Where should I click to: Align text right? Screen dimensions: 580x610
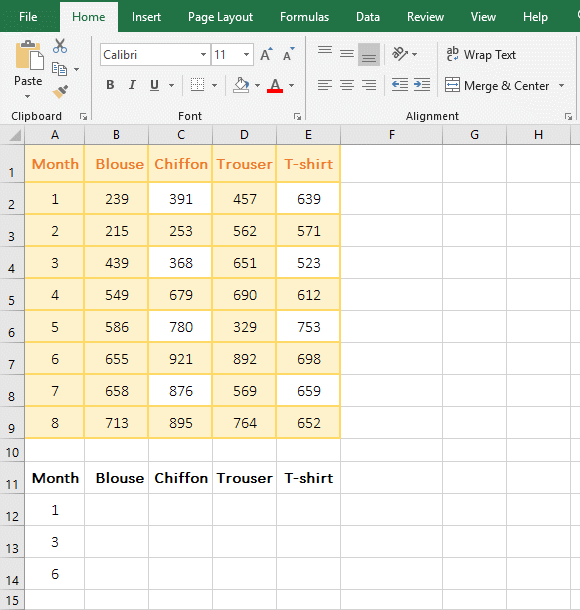point(369,85)
